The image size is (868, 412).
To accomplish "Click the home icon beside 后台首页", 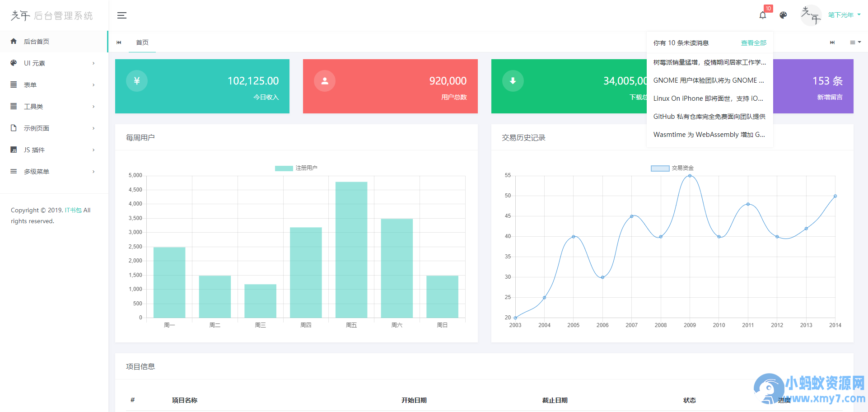I will tap(14, 41).
